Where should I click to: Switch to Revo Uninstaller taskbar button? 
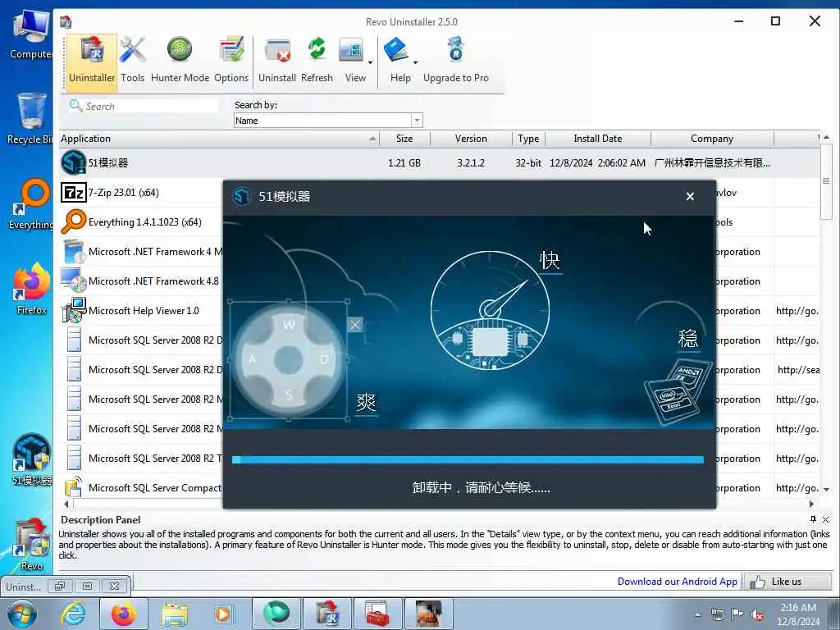[326, 614]
